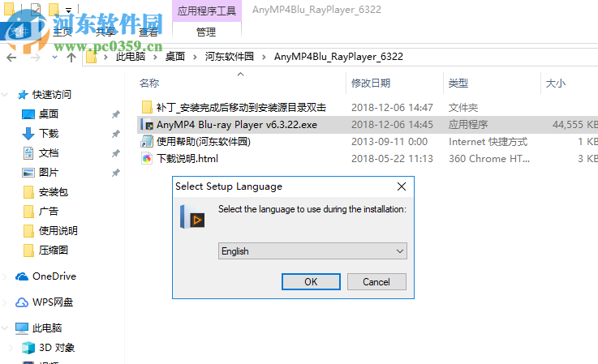The width and height of the screenshot is (598, 364).
Task: Open the 应用程序工具 contextual tab
Action: point(206,11)
